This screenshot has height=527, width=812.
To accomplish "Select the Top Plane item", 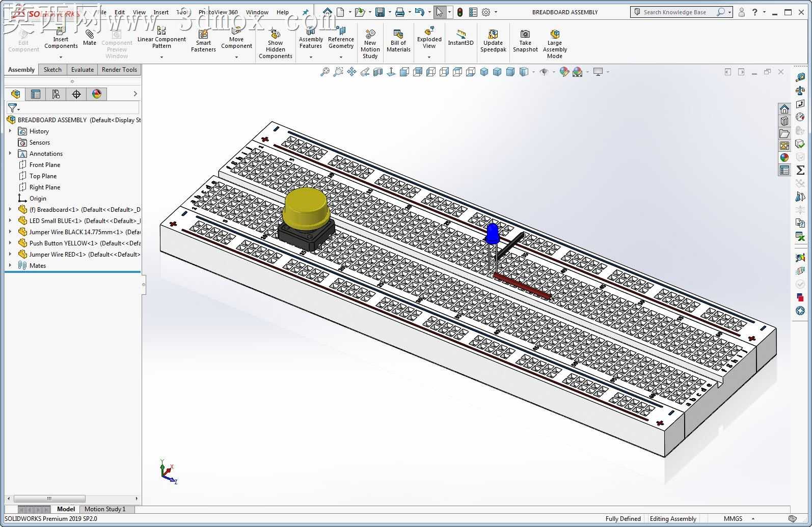I will [x=43, y=176].
